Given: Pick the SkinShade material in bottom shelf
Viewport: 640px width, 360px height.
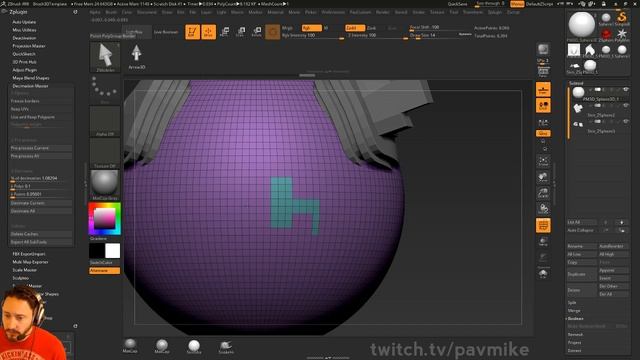Looking at the screenshot, I should pos(194,347).
